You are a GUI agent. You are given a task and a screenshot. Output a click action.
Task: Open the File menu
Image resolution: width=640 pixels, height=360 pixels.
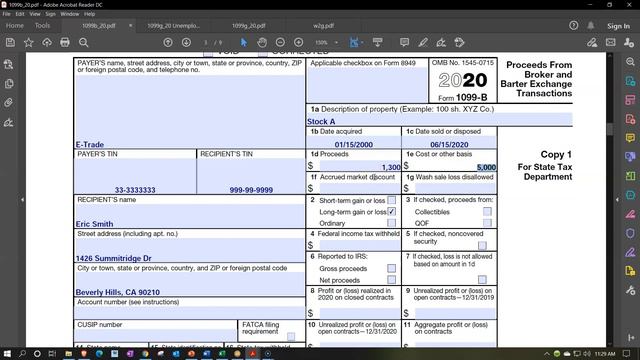[7, 14]
